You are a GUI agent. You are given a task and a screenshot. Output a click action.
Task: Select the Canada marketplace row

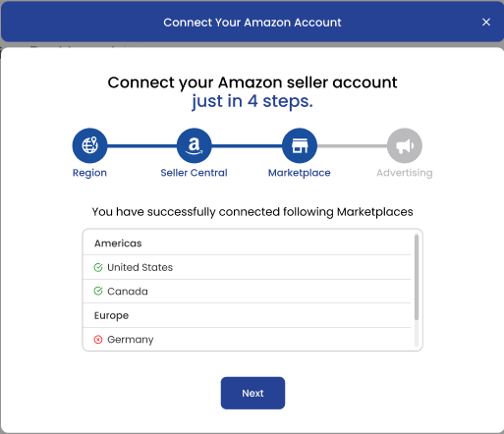(247, 291)
